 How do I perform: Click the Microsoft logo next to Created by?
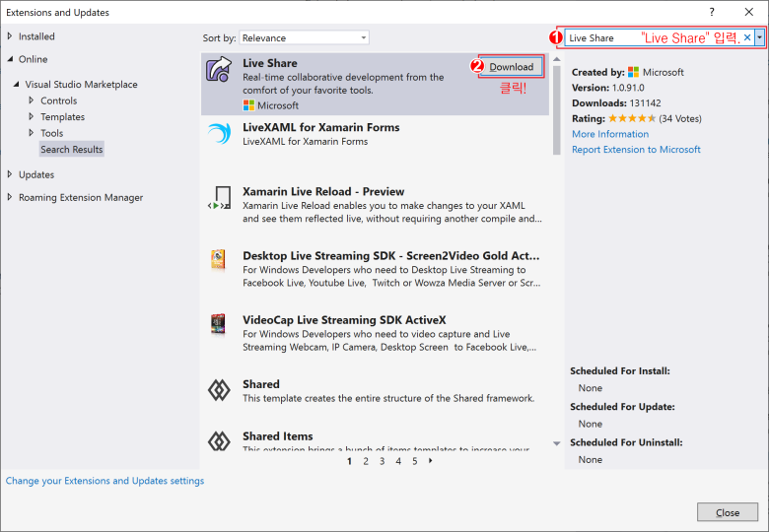pyautogui.click(x=633, y=72)
